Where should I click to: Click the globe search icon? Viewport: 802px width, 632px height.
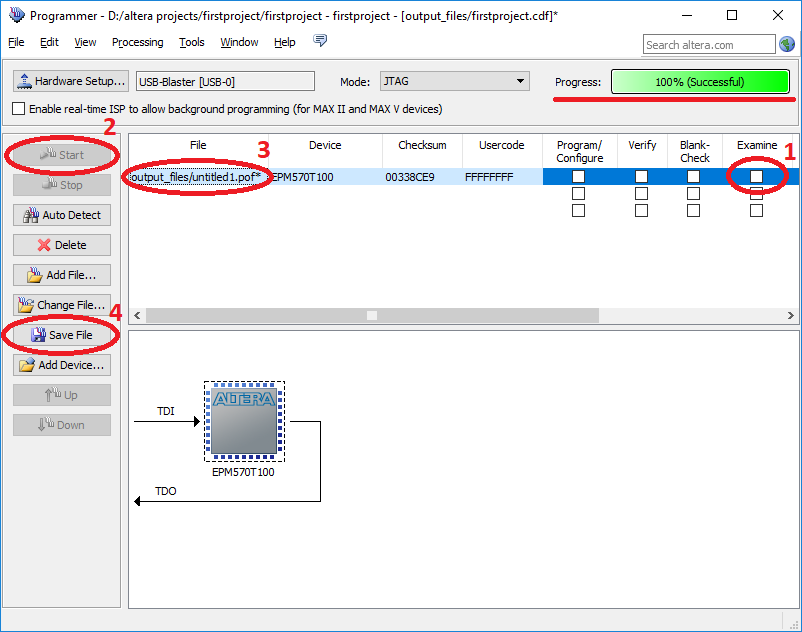[x=787, y=44]
